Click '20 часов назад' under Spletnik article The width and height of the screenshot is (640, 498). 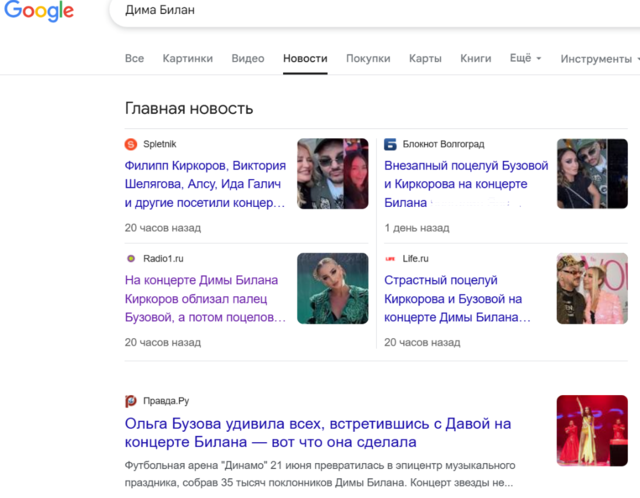163,228
